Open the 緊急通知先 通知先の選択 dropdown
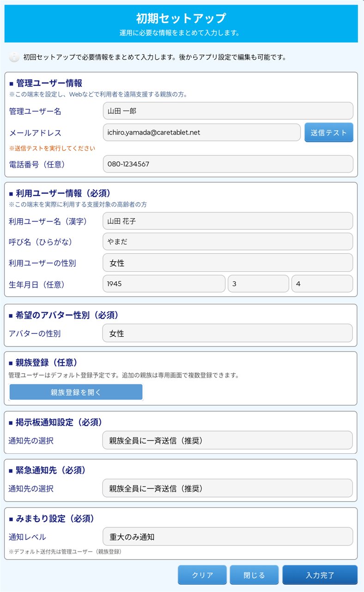This screenshot has height=592, width=364. (x=228, y=488)
